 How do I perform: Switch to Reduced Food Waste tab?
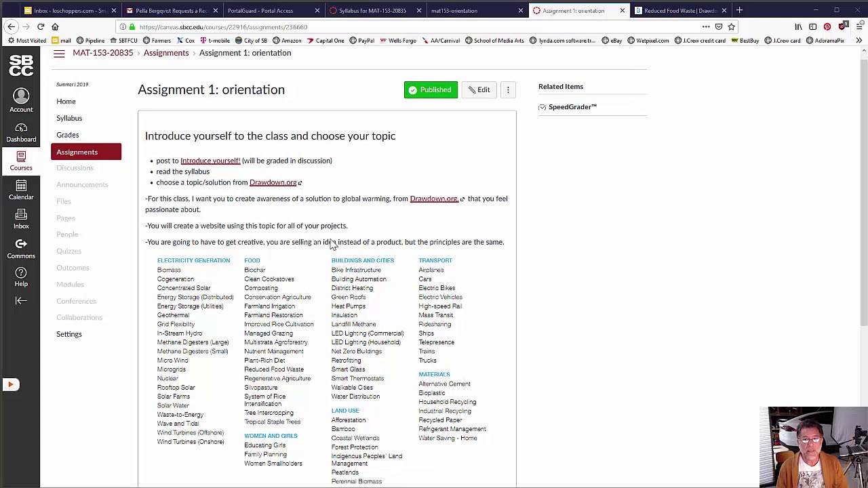(x=680, y=10)
